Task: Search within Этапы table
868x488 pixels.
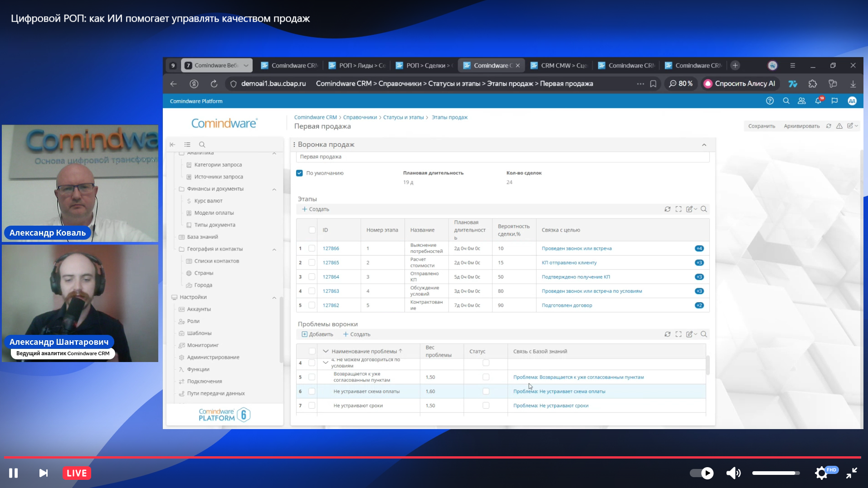Action: [704, 209]
